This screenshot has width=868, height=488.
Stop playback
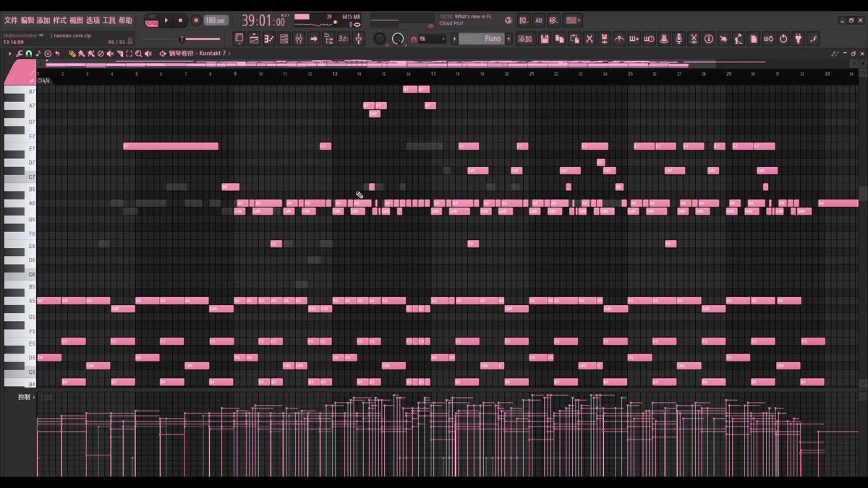pos(181,21)
